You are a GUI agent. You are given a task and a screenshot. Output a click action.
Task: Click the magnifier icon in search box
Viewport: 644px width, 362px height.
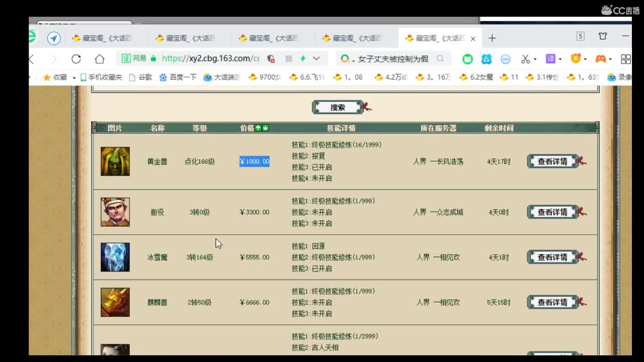(440, 59)
